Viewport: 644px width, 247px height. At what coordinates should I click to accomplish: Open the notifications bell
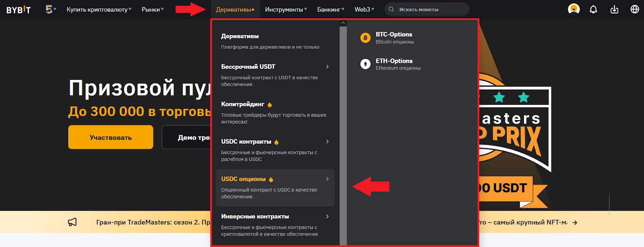[x=593, y=9]
